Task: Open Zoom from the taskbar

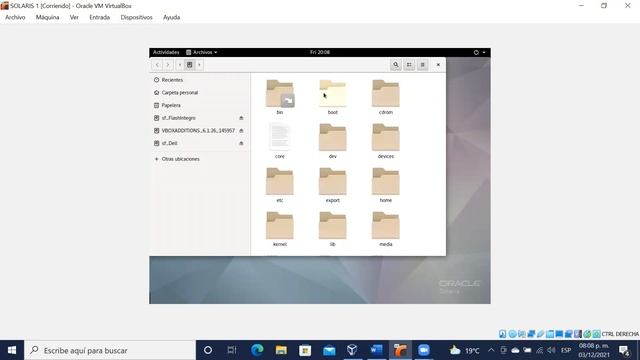Action: pos(424,350)
